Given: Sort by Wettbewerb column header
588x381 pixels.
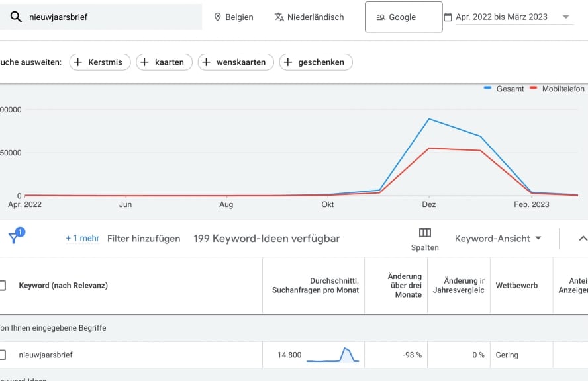Looking at the screenshot, I should point(516,286).
